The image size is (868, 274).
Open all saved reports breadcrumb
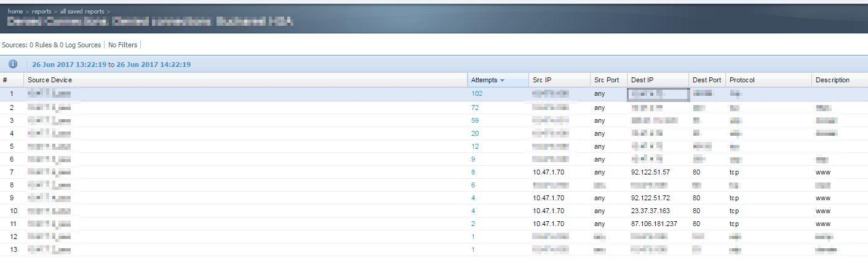[82, 12]
